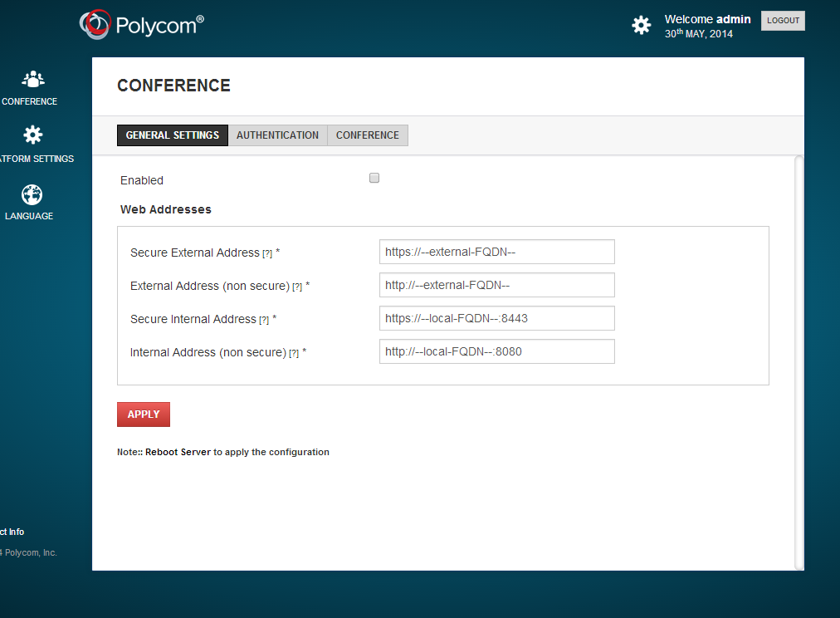Open the Conference sidebar icon
This screenshot has height=618, width=840.
pyautogui.click(x=32, y=80)
